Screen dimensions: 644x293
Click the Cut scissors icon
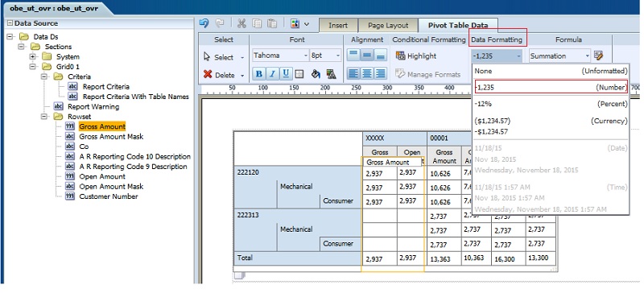coord(242,23)
